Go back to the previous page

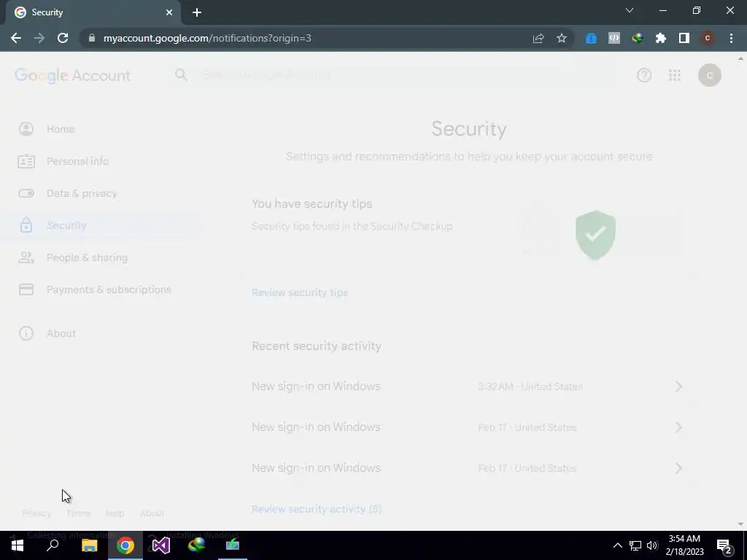point(16,38)
